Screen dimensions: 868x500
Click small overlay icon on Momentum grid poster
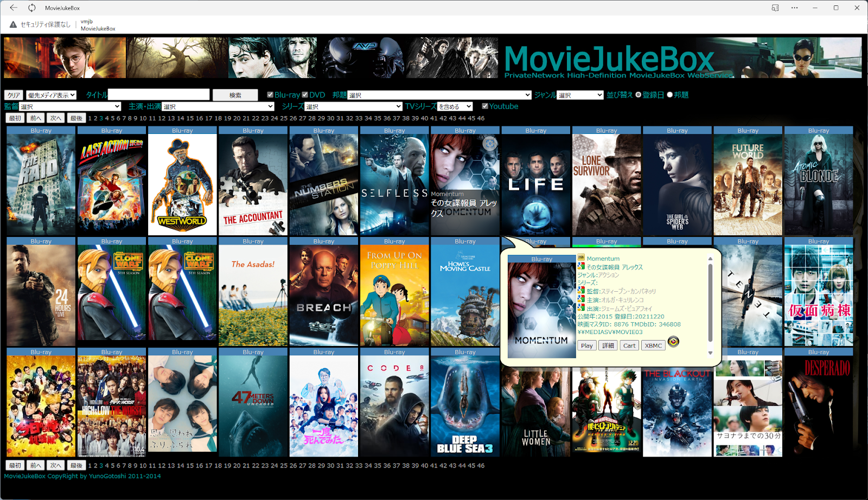pyautogui.click(x=490, y=143)
